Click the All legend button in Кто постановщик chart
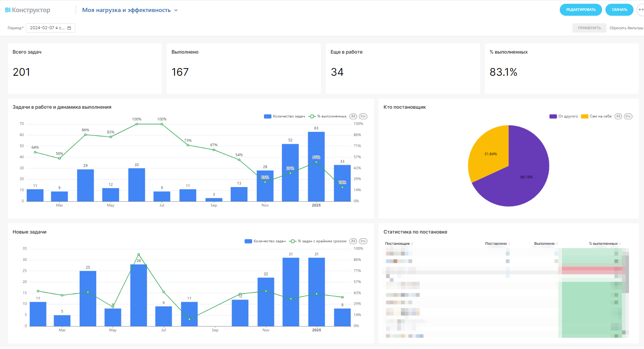Image resolution: width=644 pixels, height=349 pixels. click(x=618, y=116)
